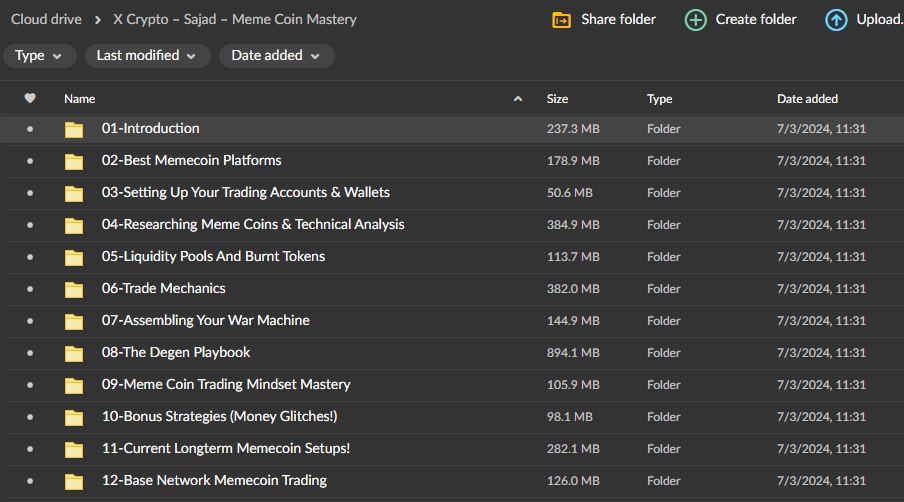Toggle favorite dot for 06-Trade Mechanics
Screen dimensions: 904x502
[30, 289]
